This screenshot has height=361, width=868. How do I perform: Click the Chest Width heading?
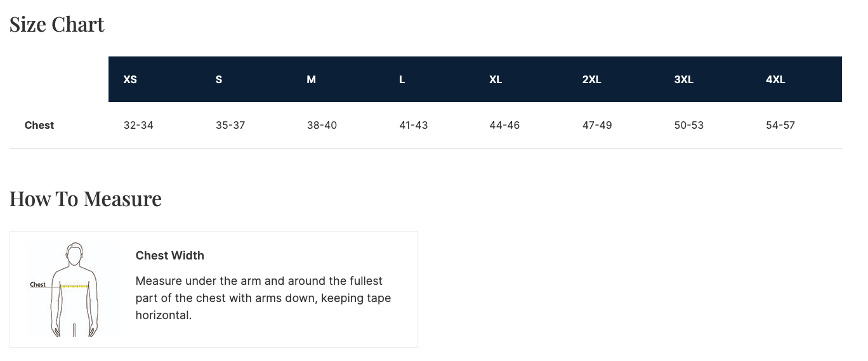[170, 256]
